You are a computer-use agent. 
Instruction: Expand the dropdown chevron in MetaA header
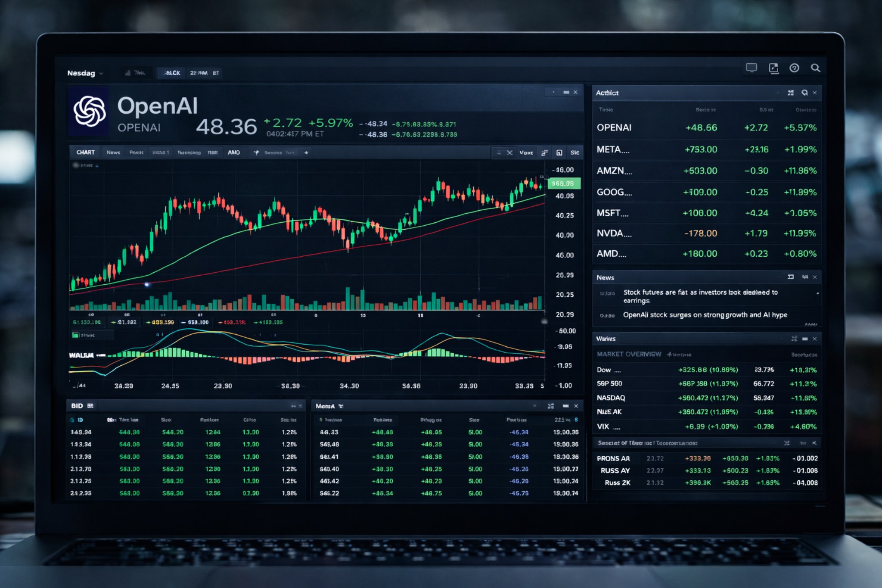(x=534, y=406)
